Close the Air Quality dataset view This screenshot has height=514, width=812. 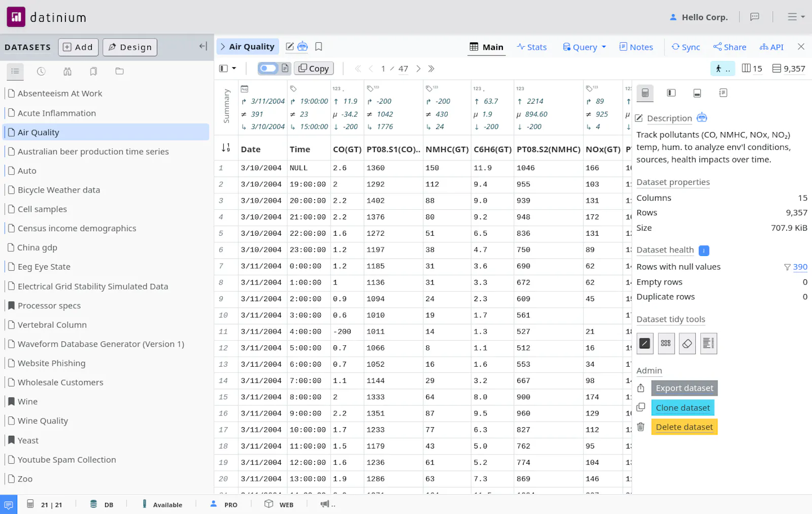[x=801, y=47]
